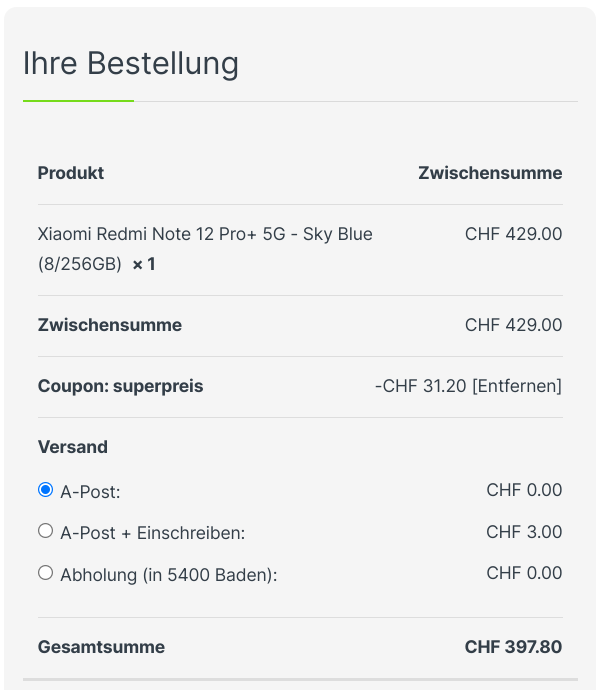This screenshot has height=690, width=604.
Task: Click the "Gesamtsumme" row label
Action: pyautogui.click(x=101, y=647)
